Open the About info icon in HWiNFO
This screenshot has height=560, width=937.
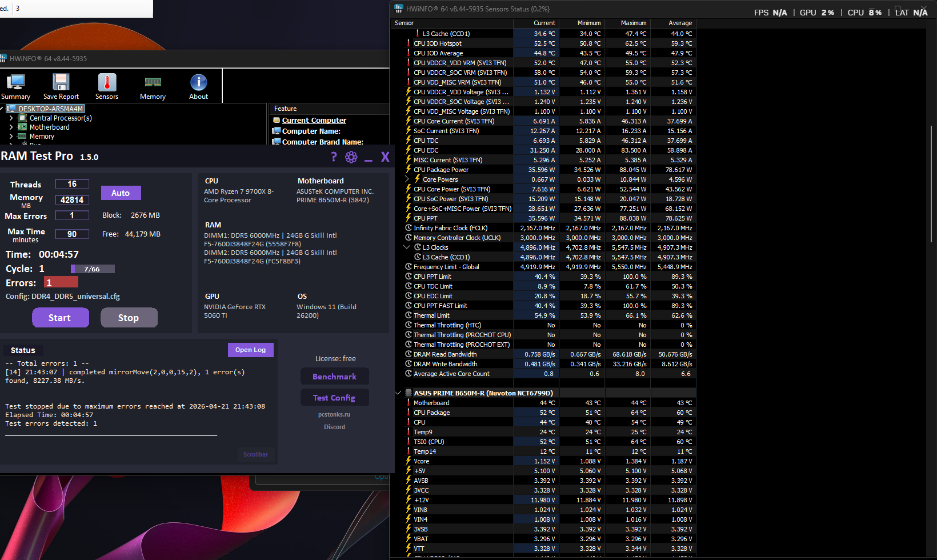coord(198,82)
